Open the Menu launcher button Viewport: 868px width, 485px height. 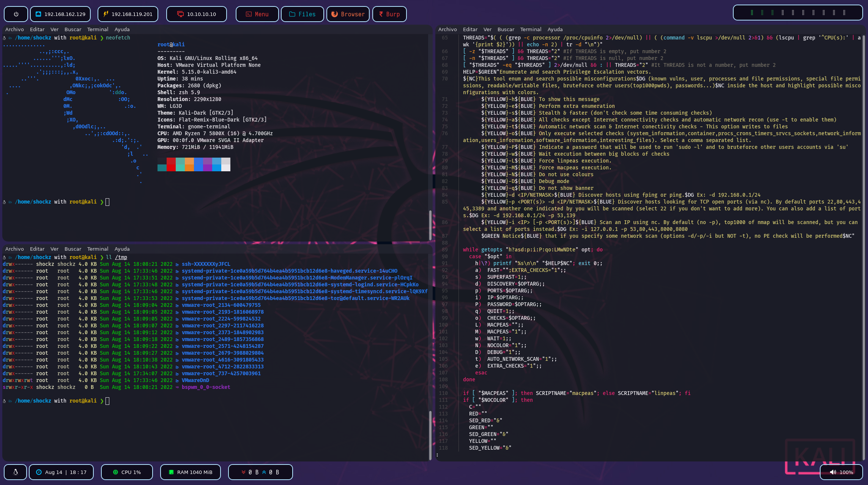(x=257, y=14)
